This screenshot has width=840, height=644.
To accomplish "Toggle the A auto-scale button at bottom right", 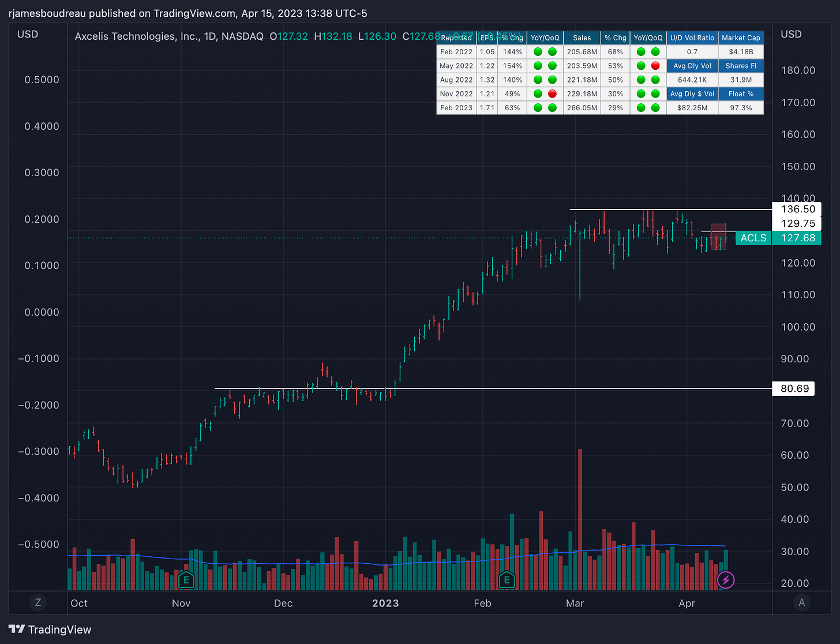I will tap(801, 602).
